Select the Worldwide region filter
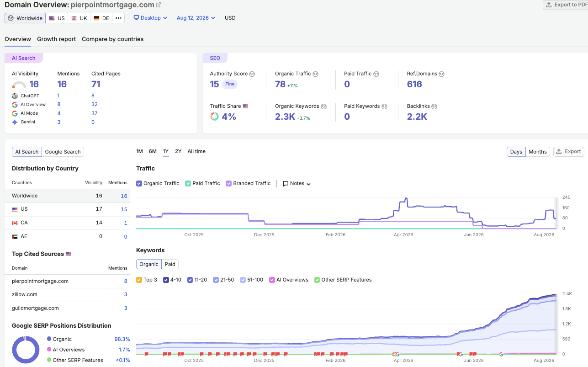This screenshot has height=367, width=588. (x=25, y=18)
